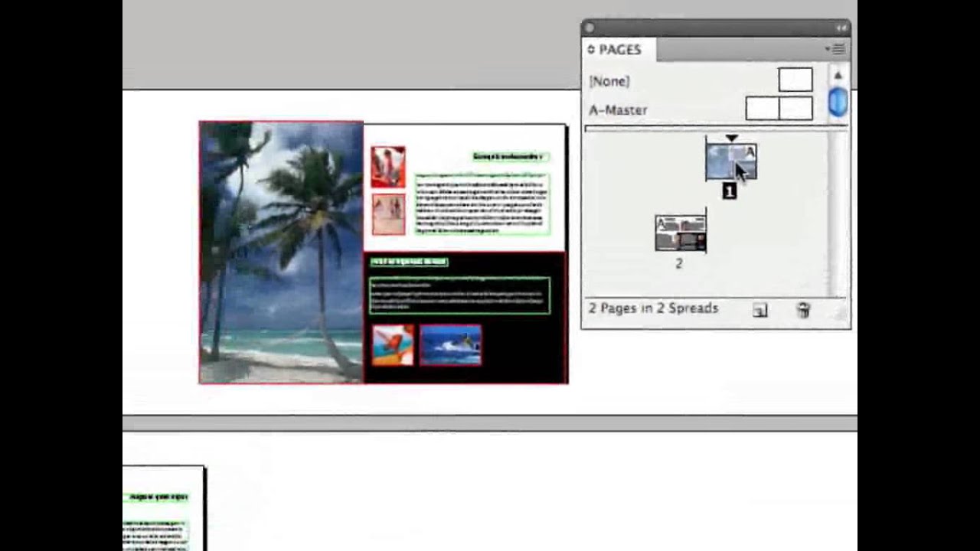Image resolution: width=980 pixels, height=551 pixels.
Task: Select the colorful photo left of jet ski
Action: (x=393, y=344)
